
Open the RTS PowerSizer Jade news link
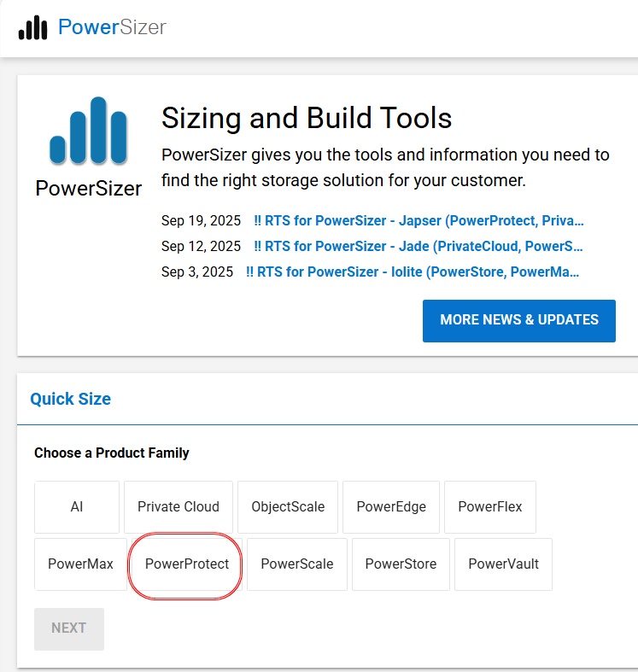[419, 246]
